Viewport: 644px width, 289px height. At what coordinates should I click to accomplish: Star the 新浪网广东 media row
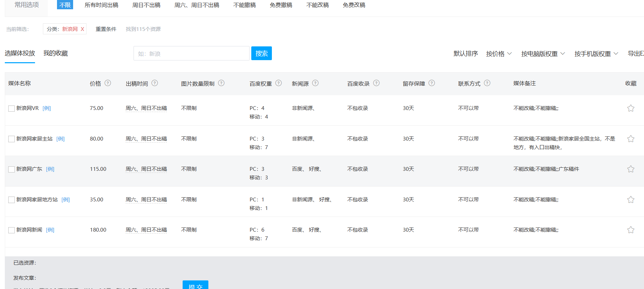point(631,169)
